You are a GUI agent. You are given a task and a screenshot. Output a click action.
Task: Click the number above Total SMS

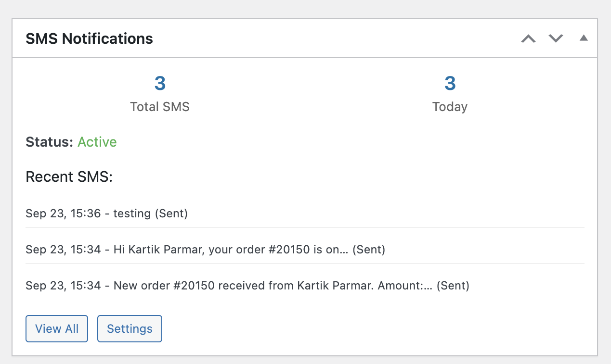[x=160, y=84]
